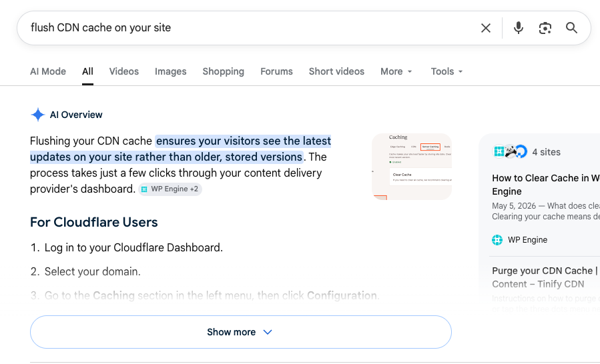
Task: Click step Log in to your Cloudflare Dashboard
Action: pos(133,248)
